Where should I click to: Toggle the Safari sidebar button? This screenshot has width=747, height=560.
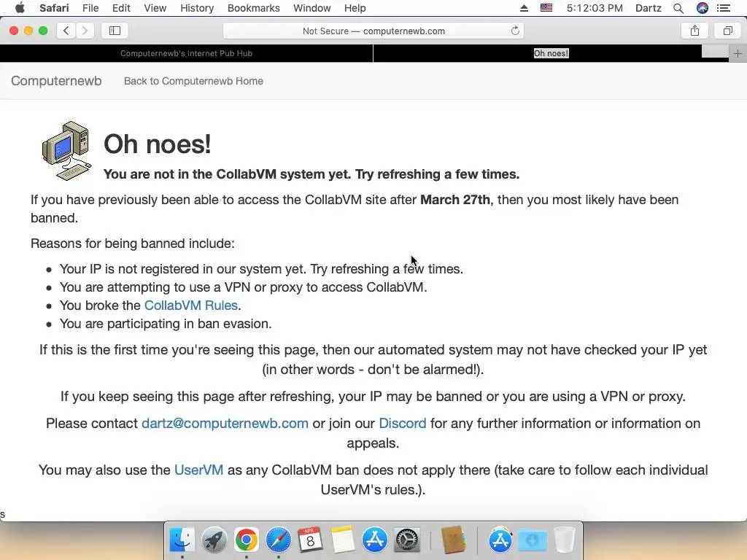click(x=115, y=31)
